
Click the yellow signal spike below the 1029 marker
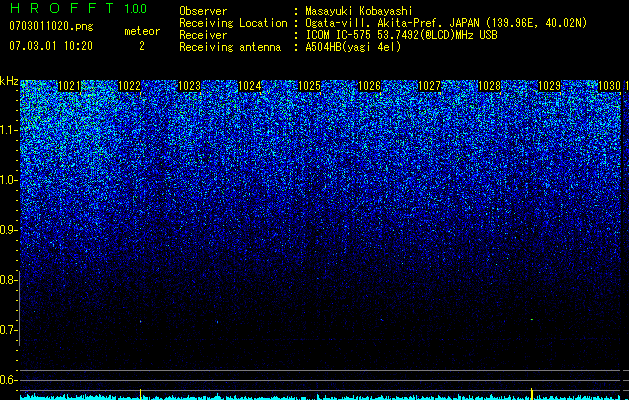[532, 394]
